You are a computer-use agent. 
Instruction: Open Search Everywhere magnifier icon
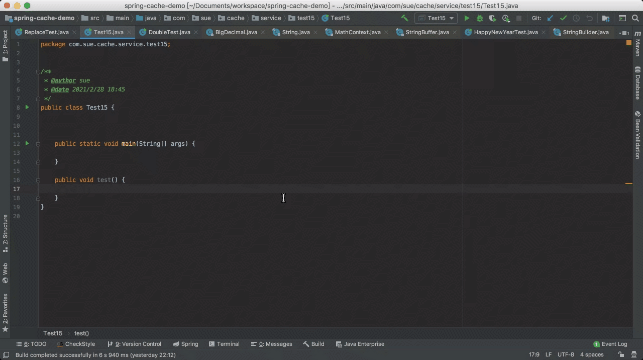[x=635, y=18]
